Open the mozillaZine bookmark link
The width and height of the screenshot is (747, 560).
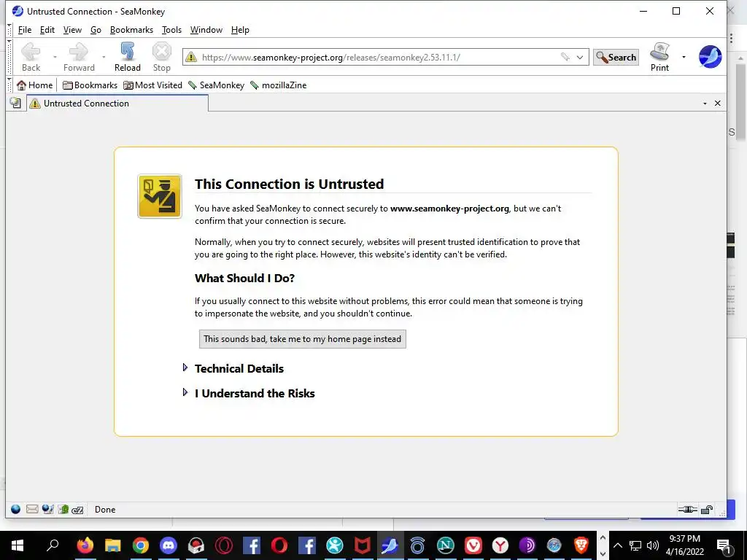click(x=278, y=85)
